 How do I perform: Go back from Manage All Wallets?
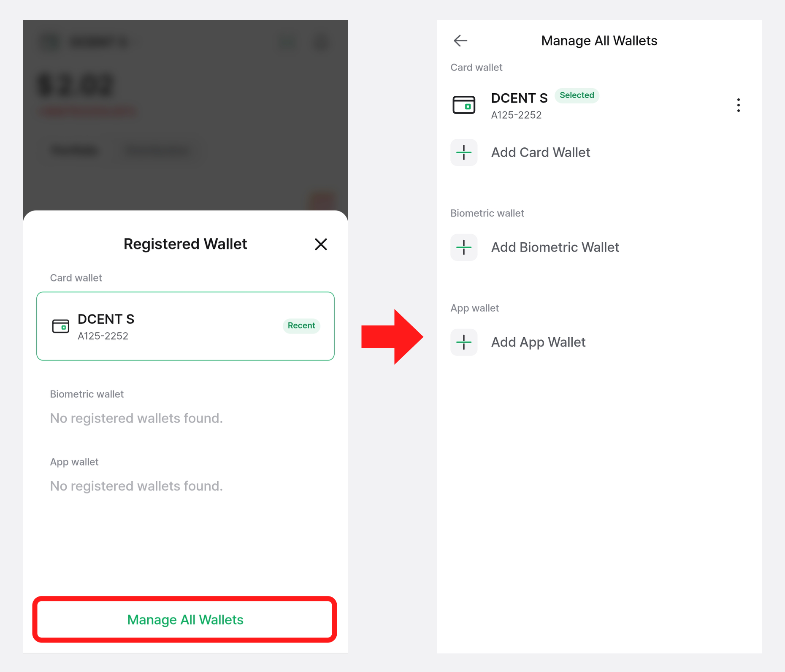pyautogui.click(x=460, y=41)
